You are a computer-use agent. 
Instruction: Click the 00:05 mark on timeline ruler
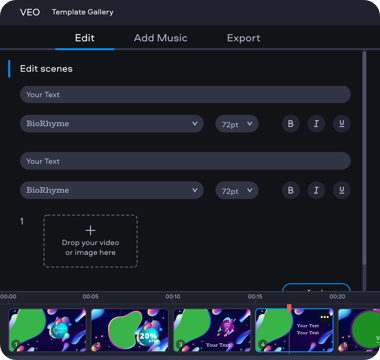90,297
